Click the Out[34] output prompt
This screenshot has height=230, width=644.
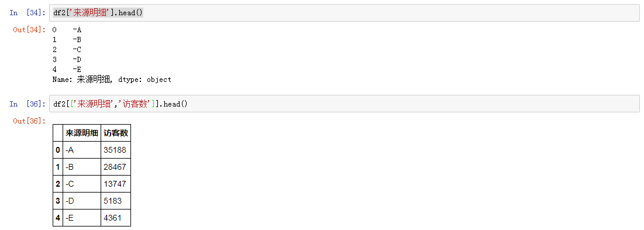[x=29, y=30]
